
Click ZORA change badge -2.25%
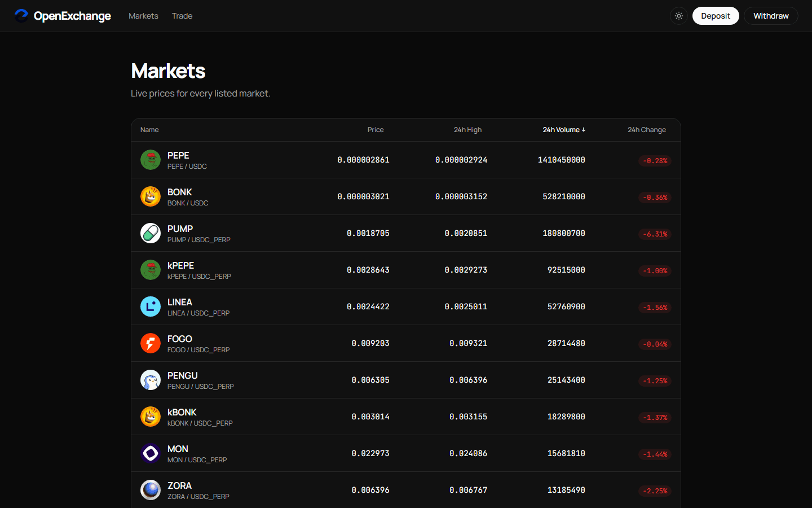655,491
